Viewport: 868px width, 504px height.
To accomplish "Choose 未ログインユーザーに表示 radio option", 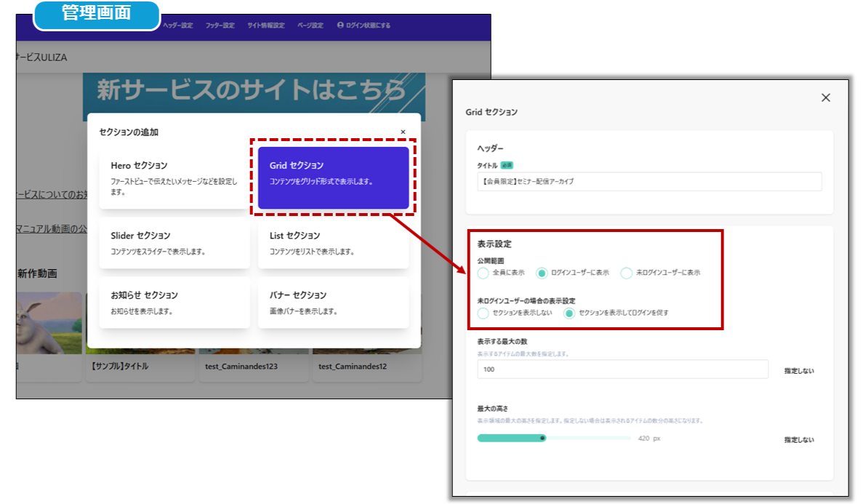I will click(627, 273).
